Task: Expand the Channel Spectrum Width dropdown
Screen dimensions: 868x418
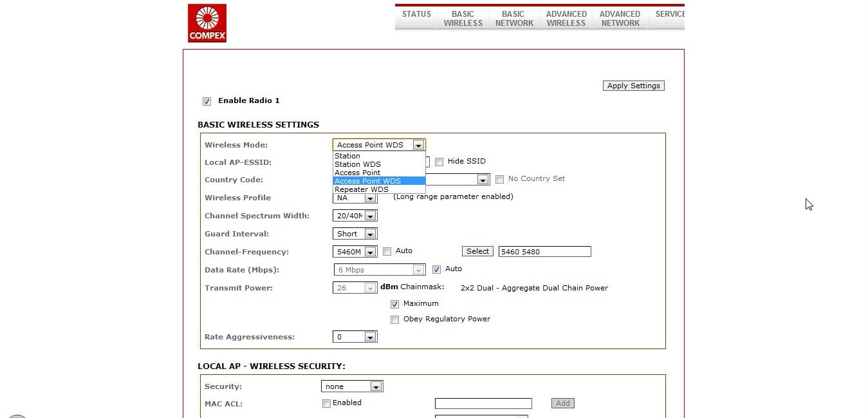Action: tap(355, 216)
